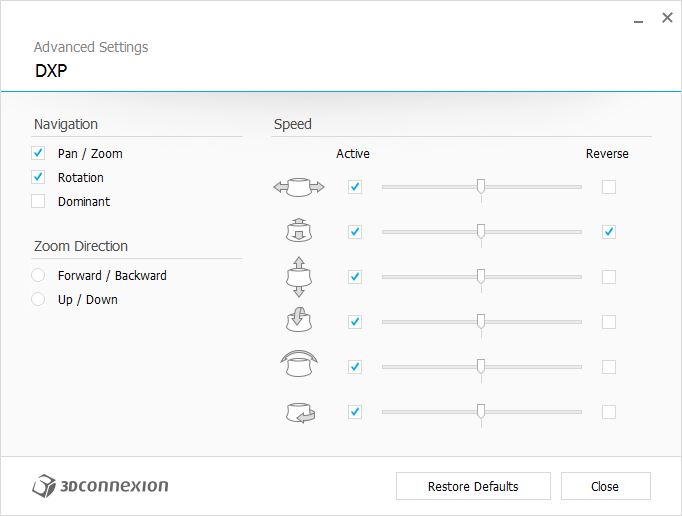Click the roll speed slider handle
This screenshot has height=516, width=682.
(481, 366)
